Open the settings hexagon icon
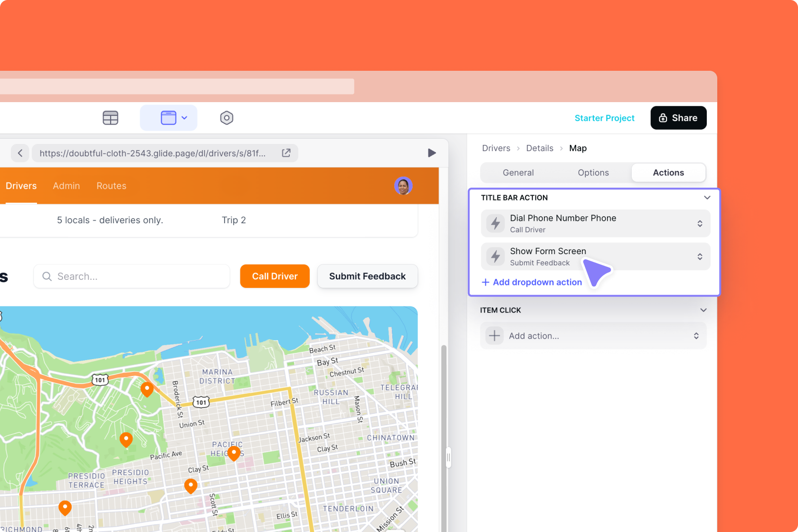This screenshot has height=532, width=798. tap(227, 118)
